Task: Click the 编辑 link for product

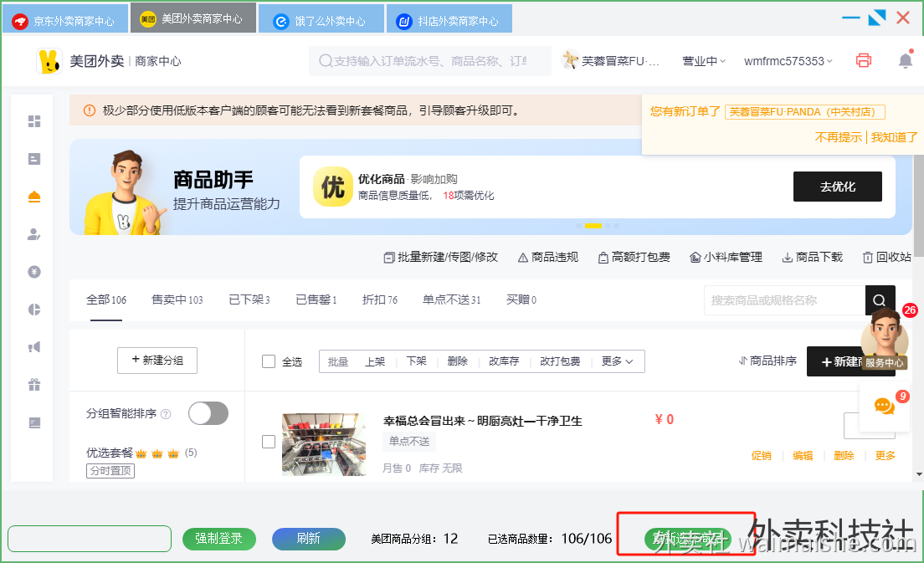Action: (x=803, y=455)
